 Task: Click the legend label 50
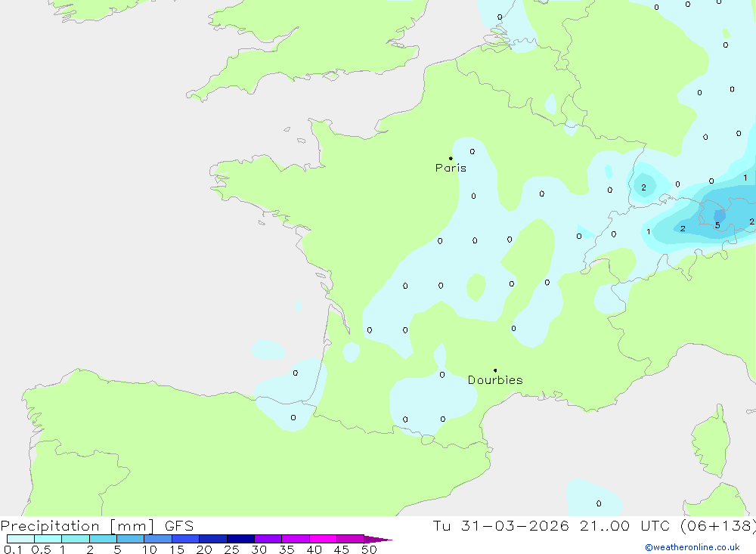click(368, 550)
